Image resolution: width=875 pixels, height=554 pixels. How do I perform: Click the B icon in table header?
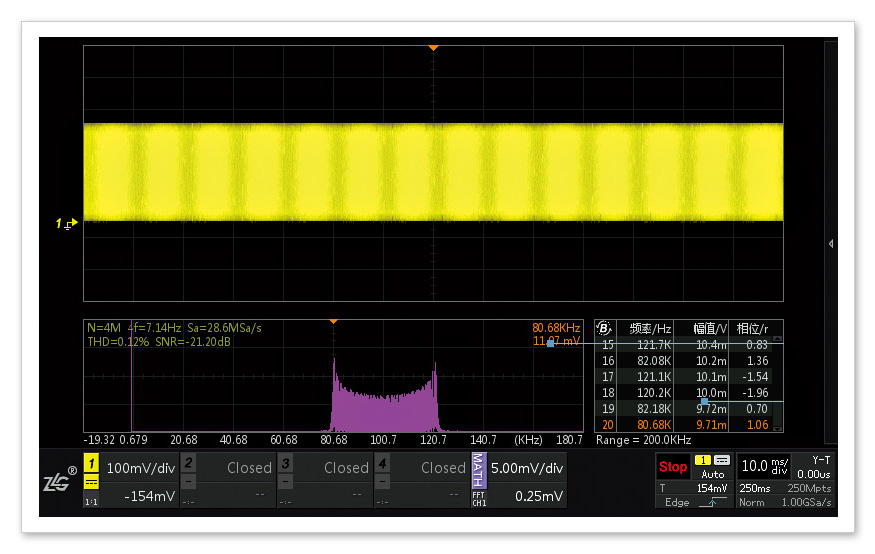pos(603,327)
